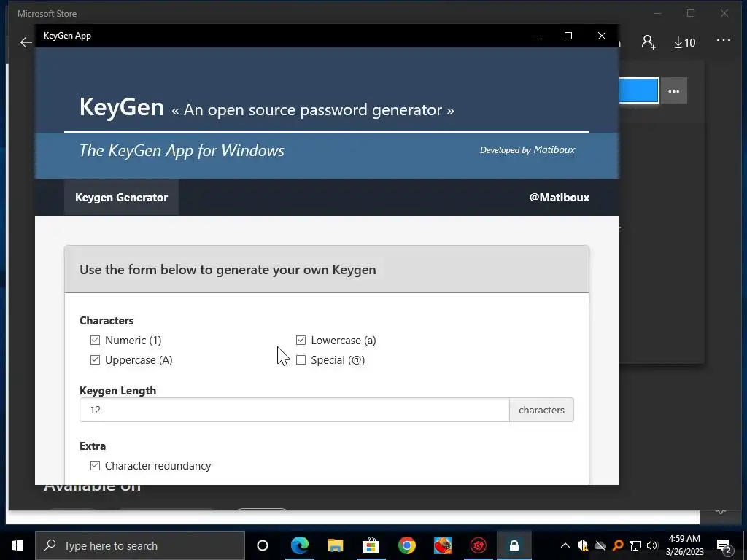Click the blue button in Microsoft Store
The width and height of the screenshot is (747, 560).
(638, 90)
